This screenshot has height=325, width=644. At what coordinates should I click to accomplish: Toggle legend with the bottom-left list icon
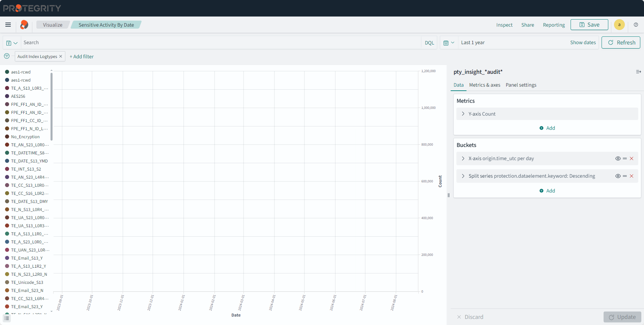pos(7,318)
